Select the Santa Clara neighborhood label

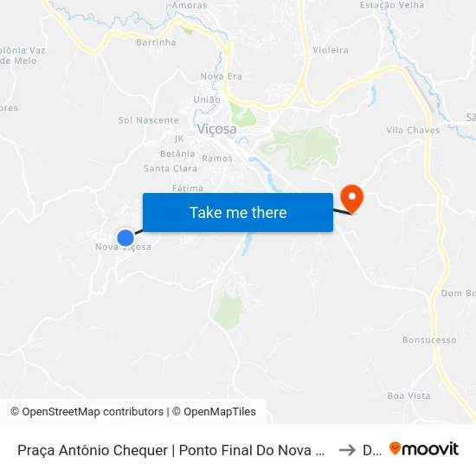[x=170, y=168]
